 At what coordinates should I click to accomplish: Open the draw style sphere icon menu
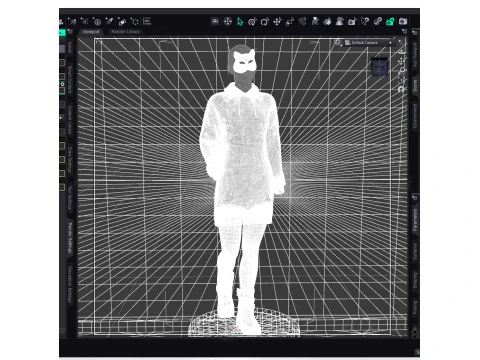[338, 43]
